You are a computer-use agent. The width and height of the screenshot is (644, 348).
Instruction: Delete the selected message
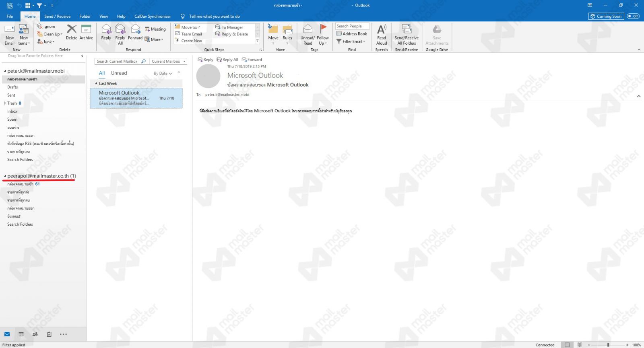click(72, 32)
